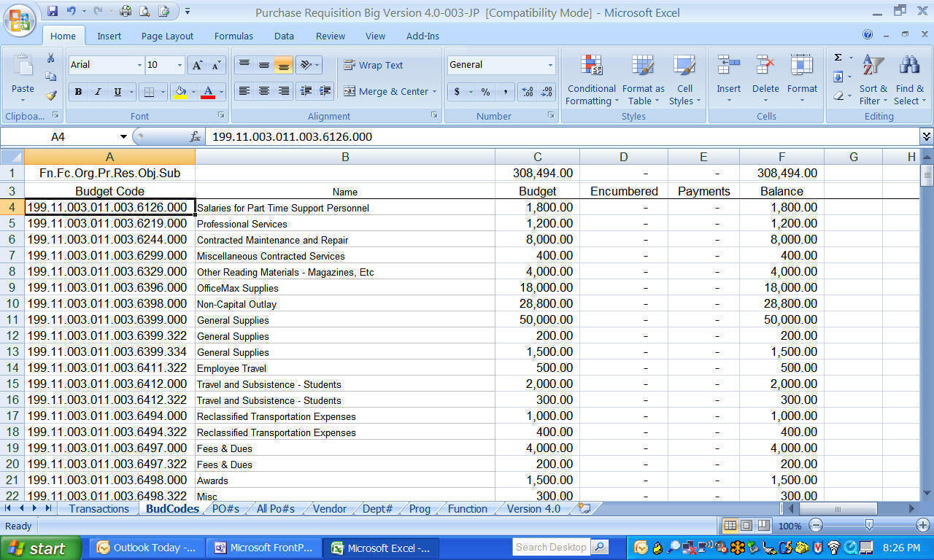Open Font dialog launcher
This screenshot has width=934, height=560.
tap(221, 115)
